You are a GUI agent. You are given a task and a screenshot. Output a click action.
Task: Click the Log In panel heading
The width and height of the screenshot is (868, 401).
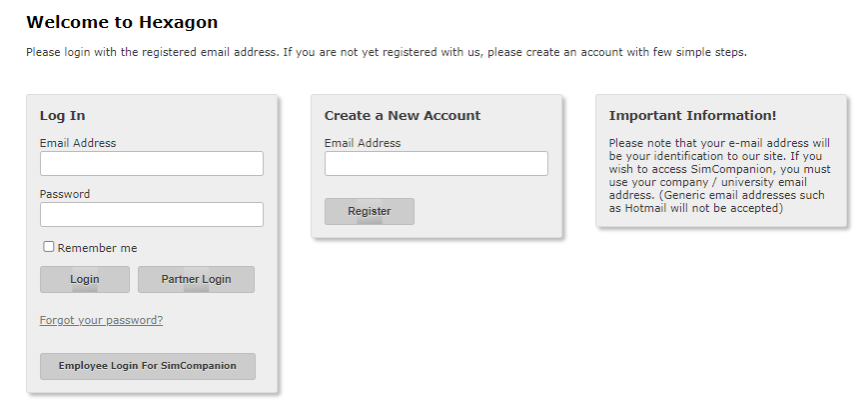62,116
